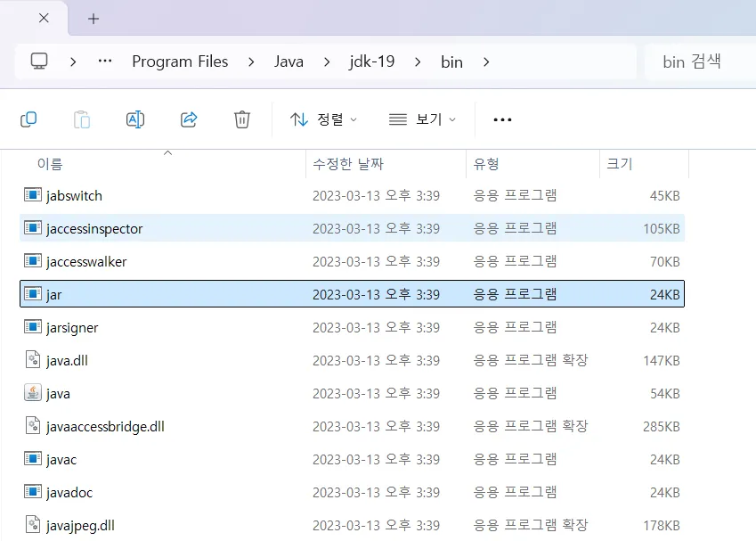Expand chevron after Java breadcrumb
The image size is (756, 541).
[327, 61]
